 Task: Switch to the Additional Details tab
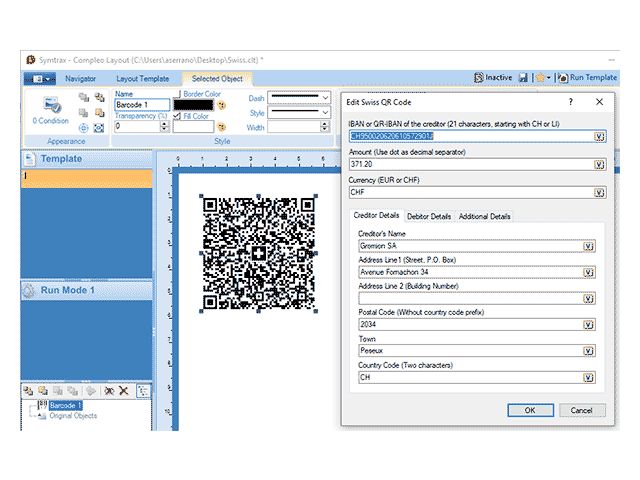[484, 217]
